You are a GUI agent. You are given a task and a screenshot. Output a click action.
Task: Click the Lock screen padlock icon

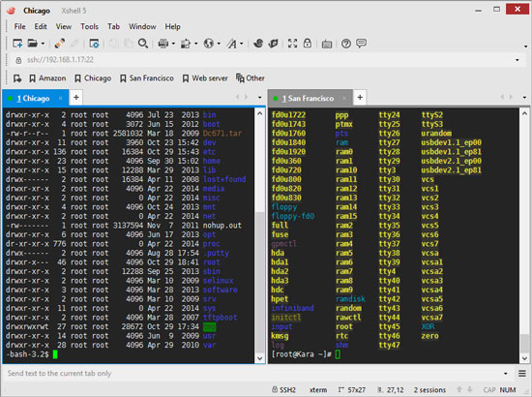tap(308, 44)
